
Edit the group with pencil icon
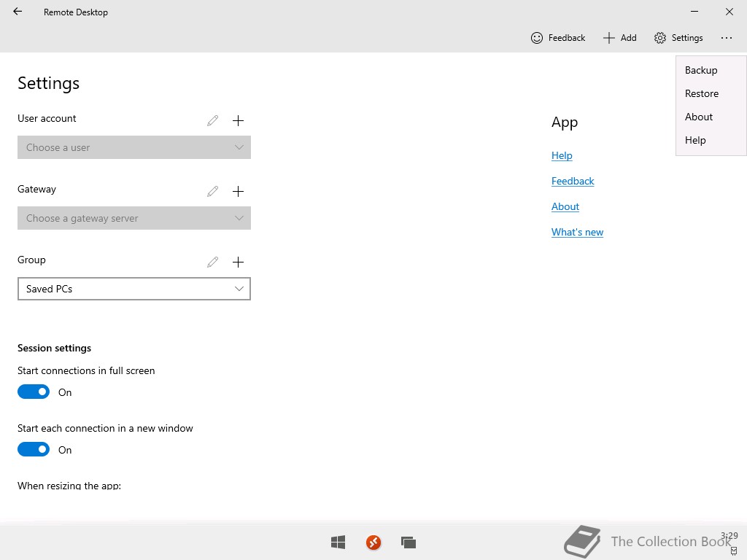(212, 262)
